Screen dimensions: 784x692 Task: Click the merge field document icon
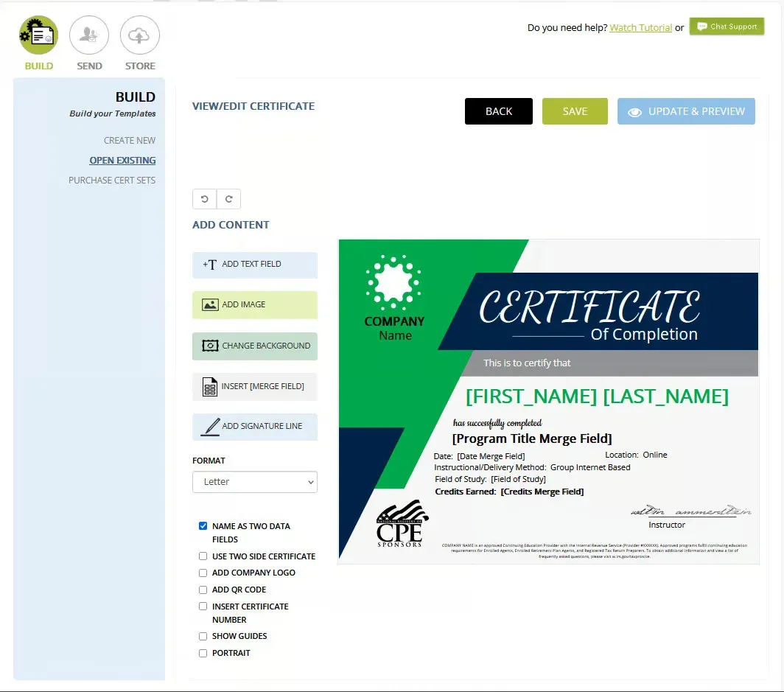(209, 386)
